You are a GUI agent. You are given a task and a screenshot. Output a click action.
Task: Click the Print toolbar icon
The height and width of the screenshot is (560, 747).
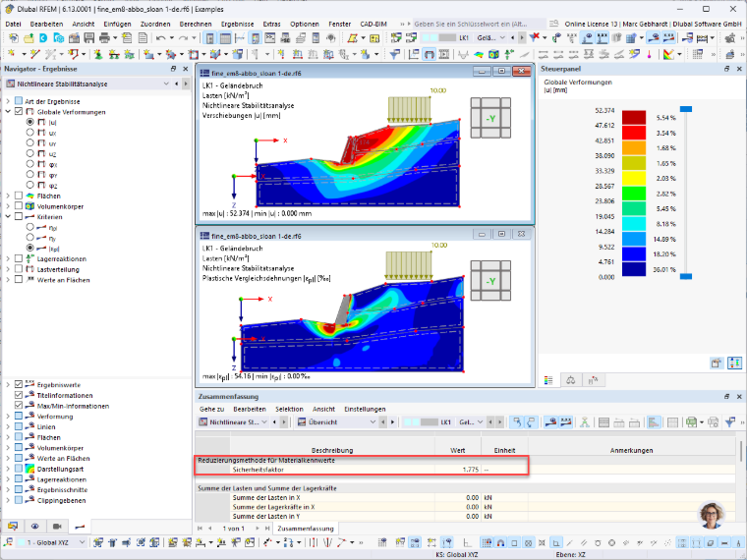[104, 37]
